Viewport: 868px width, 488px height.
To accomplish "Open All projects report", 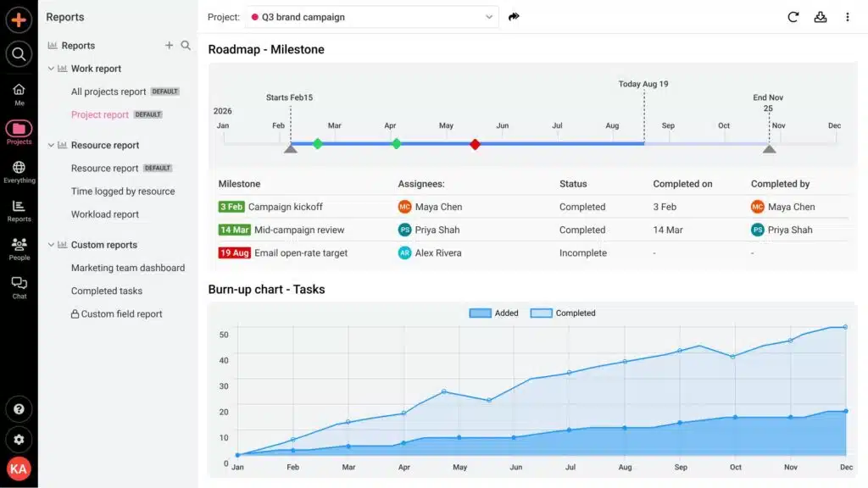I will tap(108, 91).
